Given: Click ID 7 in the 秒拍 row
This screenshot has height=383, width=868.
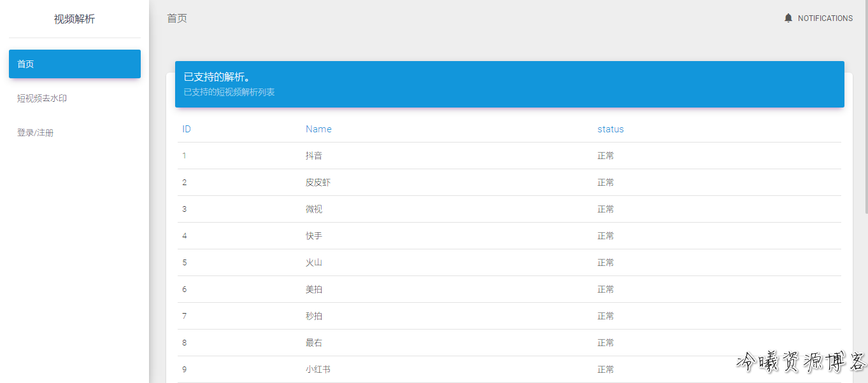Looking at the screenshot, I should point(185,316).
